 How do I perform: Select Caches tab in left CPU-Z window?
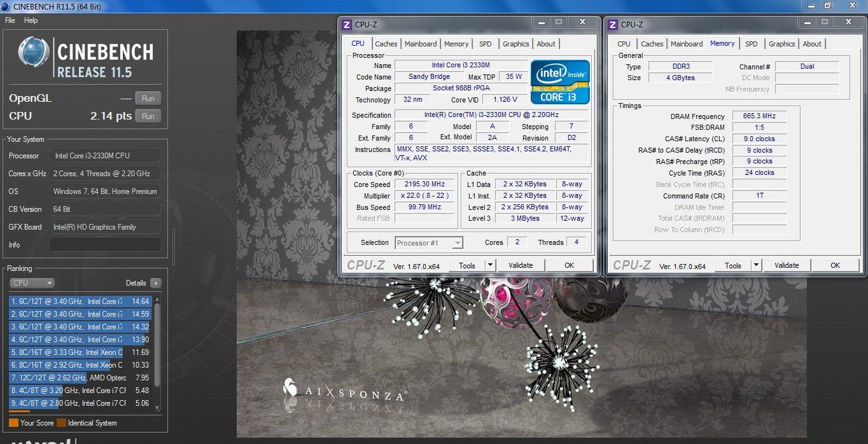[x=386, y=44]
